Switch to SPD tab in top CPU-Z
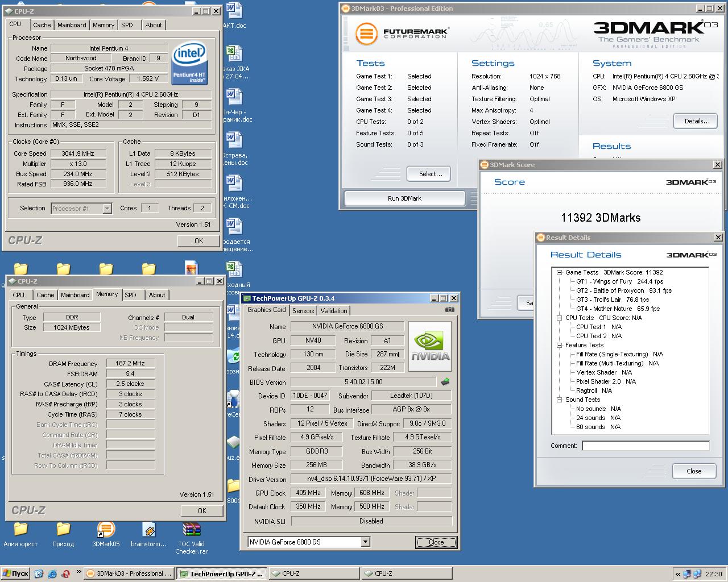This screenshot has height=582, width=728. tap(127, 25)
